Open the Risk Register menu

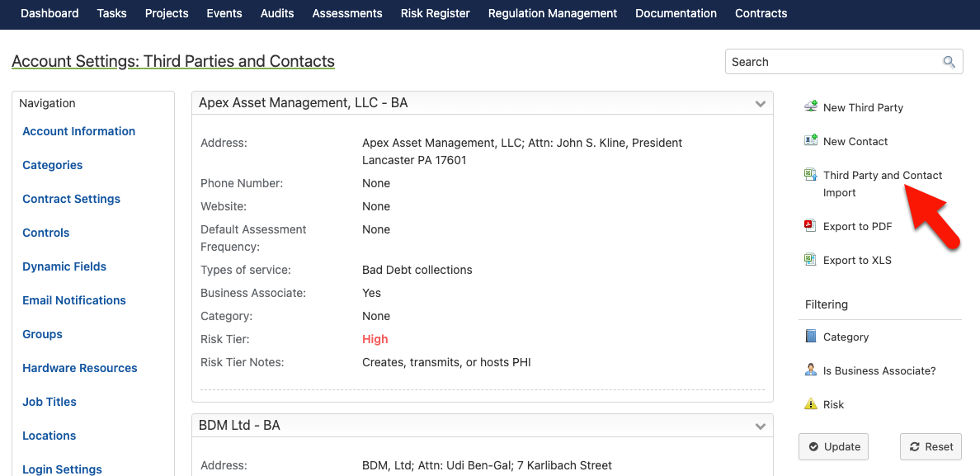click(435, 13)
